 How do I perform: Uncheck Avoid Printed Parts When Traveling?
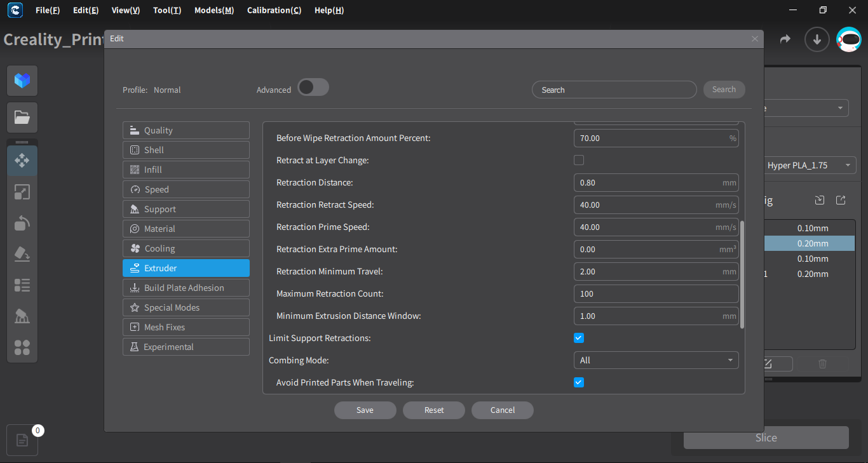coord(579,382)
